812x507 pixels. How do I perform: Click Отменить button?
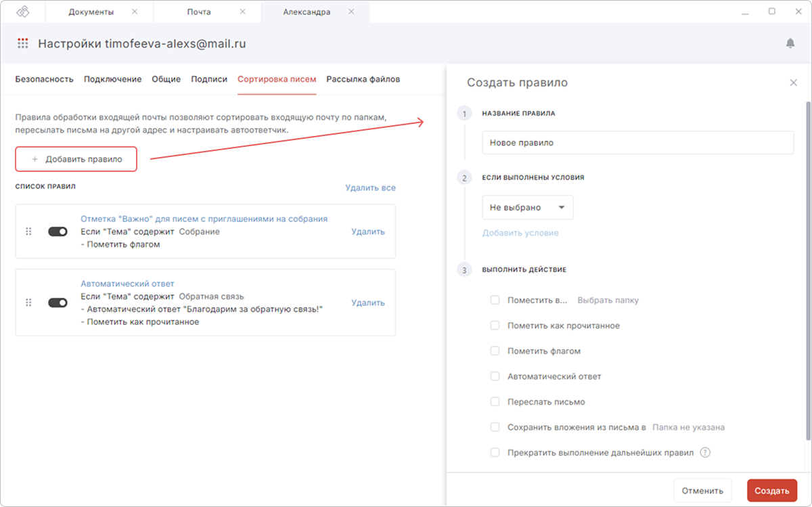tap(702, 491)
